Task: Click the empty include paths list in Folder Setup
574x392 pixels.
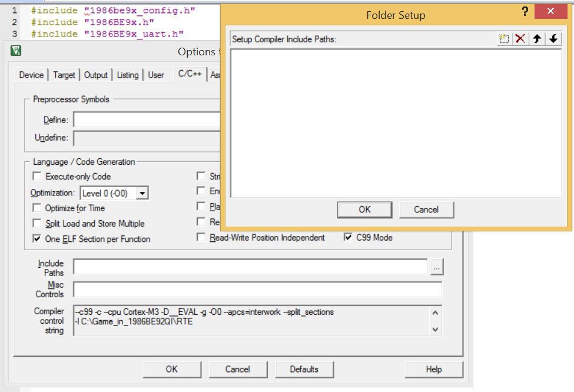Action: click(396, 124)
